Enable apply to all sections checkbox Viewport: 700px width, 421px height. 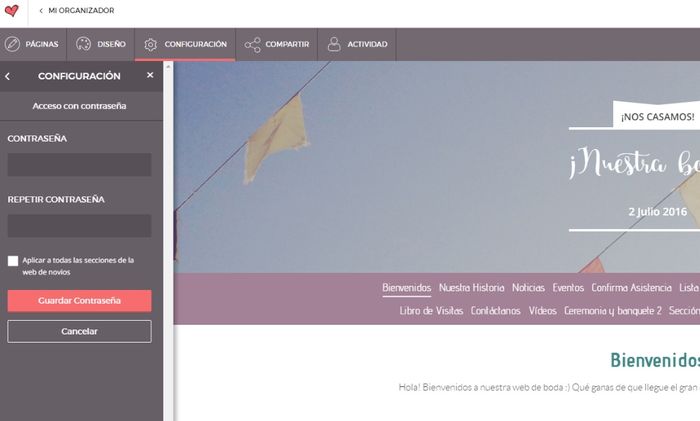13,261
